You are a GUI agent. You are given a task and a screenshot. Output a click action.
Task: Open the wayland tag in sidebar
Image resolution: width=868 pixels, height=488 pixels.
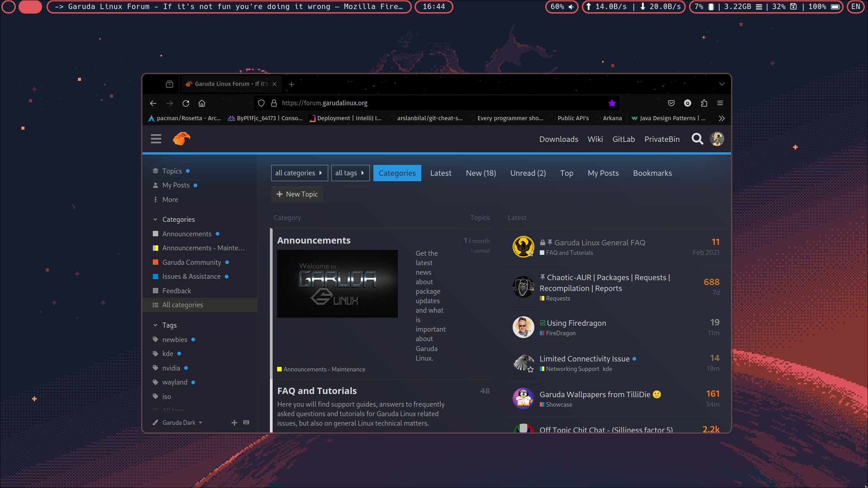tap(175, 382)
